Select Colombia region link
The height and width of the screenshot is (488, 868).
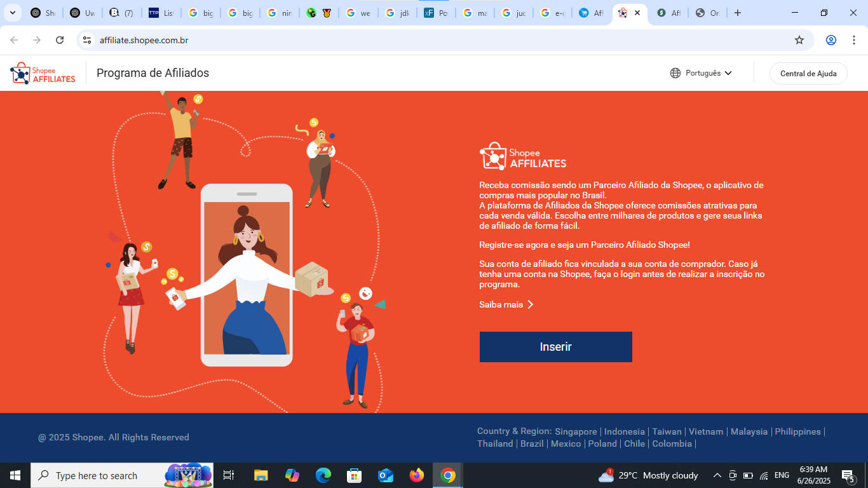point(672,444)
